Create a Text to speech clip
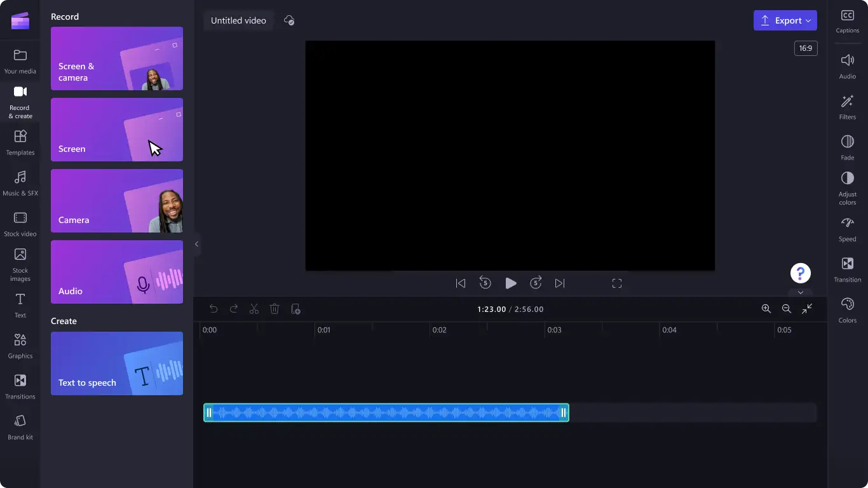 coord(117,363)
